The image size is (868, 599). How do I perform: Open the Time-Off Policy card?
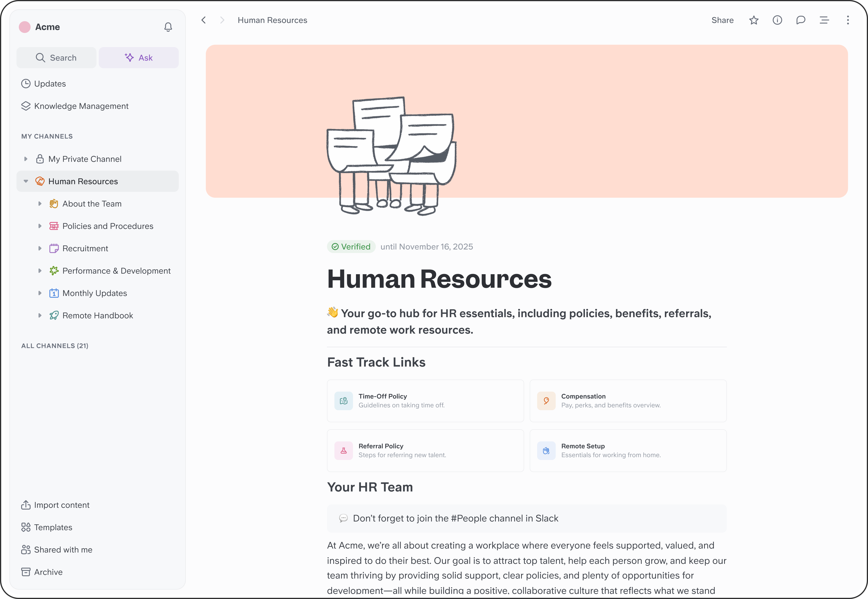click(425, 401)
